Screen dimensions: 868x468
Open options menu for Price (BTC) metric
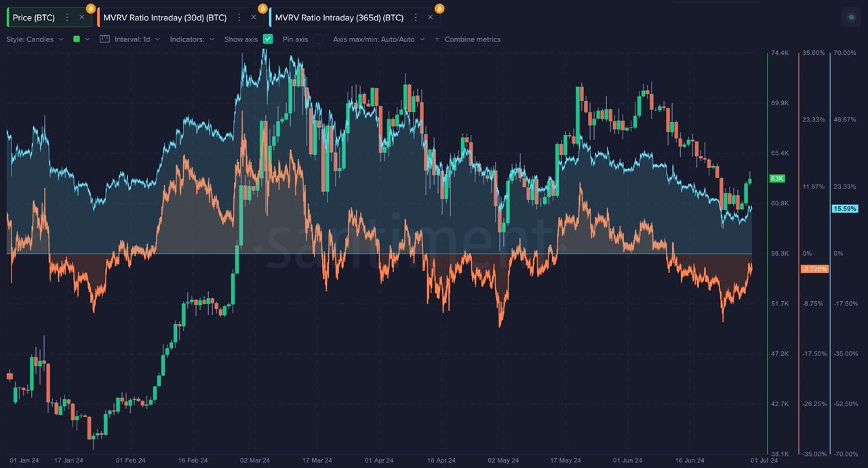pyautogui.click(x=67, y=18)
